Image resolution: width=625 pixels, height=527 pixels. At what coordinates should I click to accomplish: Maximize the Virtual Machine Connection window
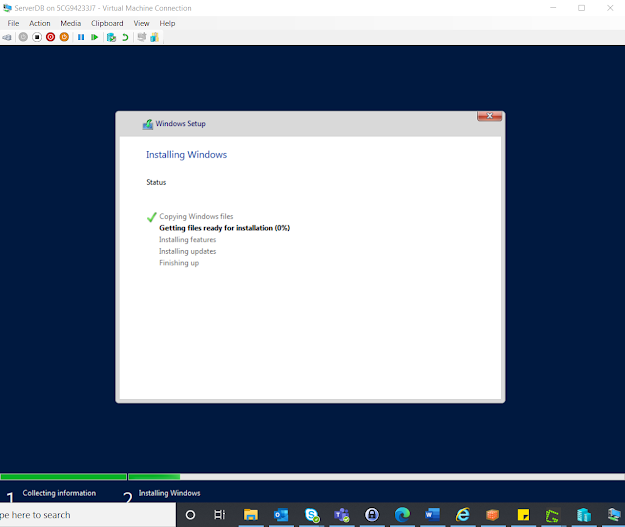click(x=582, y=8)
